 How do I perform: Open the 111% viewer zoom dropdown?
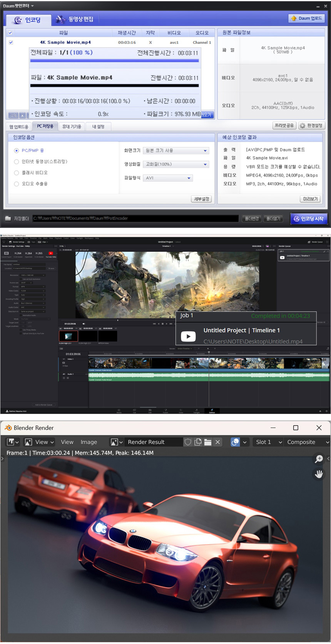point(63,246)
